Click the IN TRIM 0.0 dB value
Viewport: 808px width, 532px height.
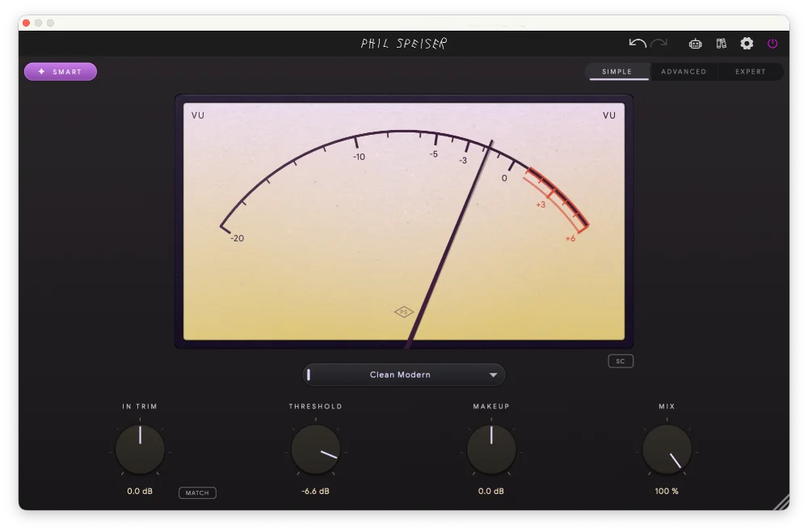(x=140, y=492)
